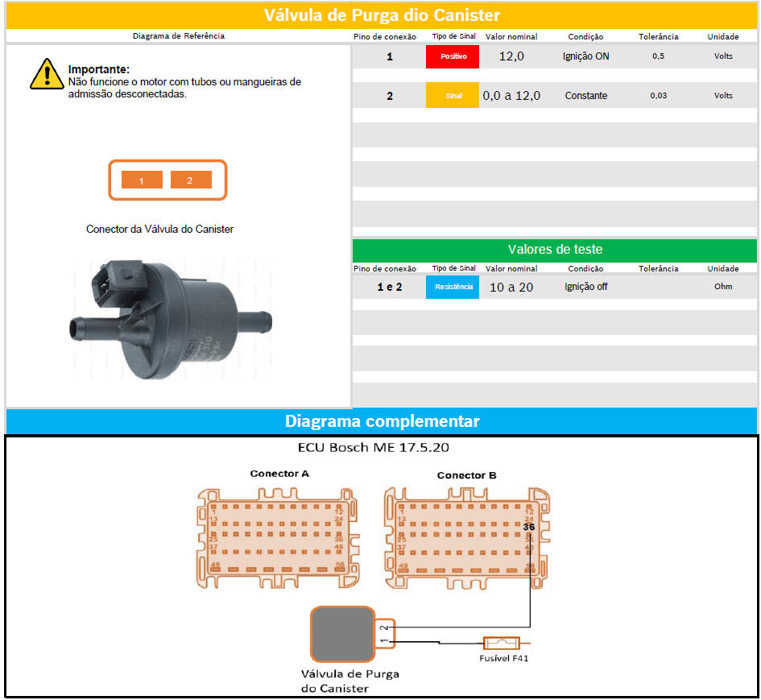The height and width of the screenshot is (700, 761).
Task: Select orange pin 1 box in connector
Action: tap(142, 180)
